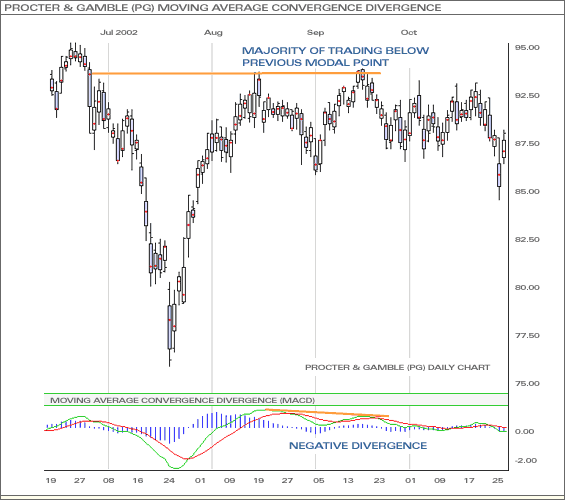Click the 0.00 MACD axis label

[525, 432]
